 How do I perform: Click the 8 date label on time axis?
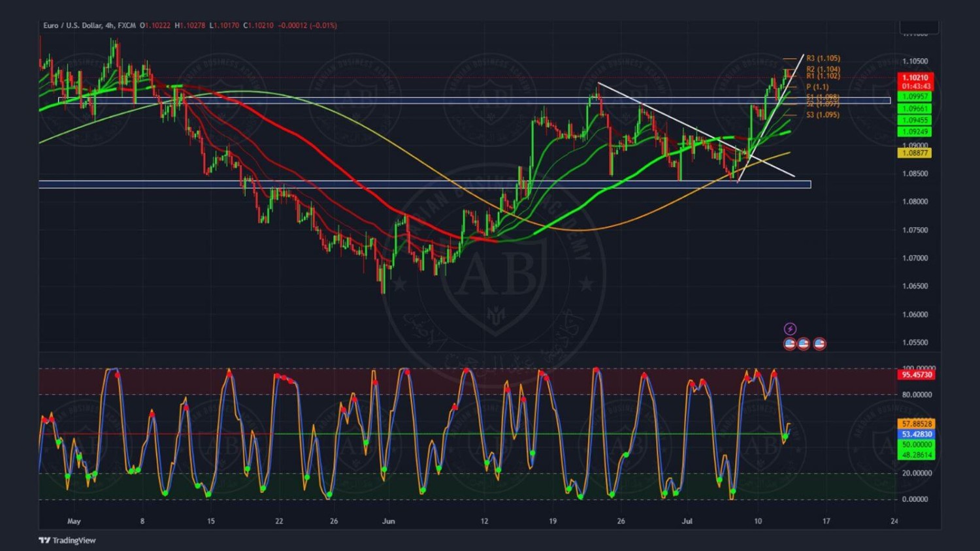[142, 521]
